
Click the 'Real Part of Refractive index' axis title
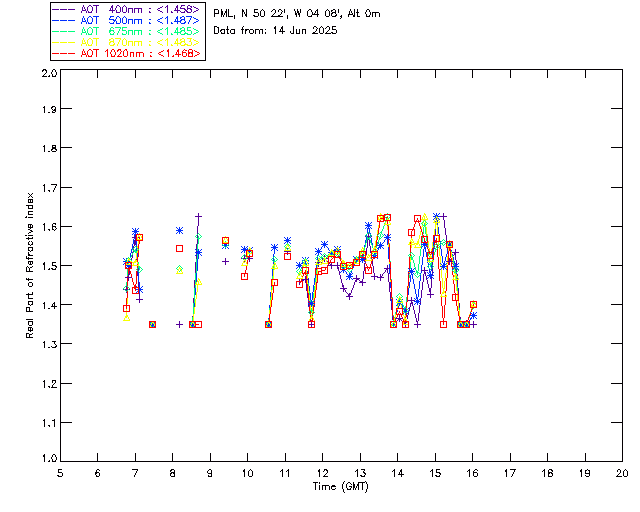tap(30, 265)
